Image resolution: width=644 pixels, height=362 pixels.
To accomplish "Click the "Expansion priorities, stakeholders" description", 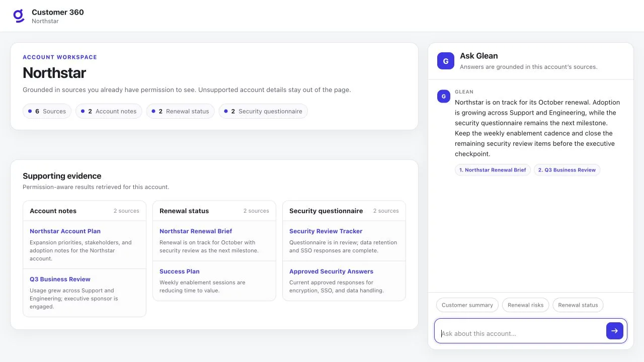I will (80, 250).
